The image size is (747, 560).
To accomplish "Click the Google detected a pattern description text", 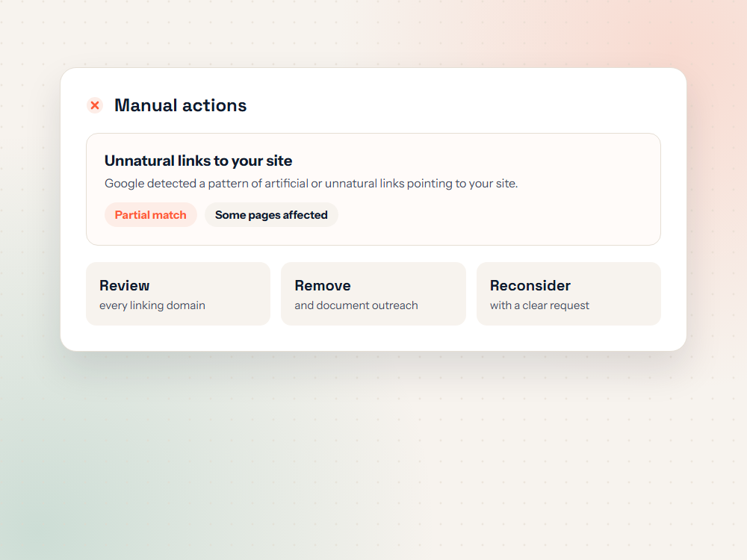I will 311,184.
